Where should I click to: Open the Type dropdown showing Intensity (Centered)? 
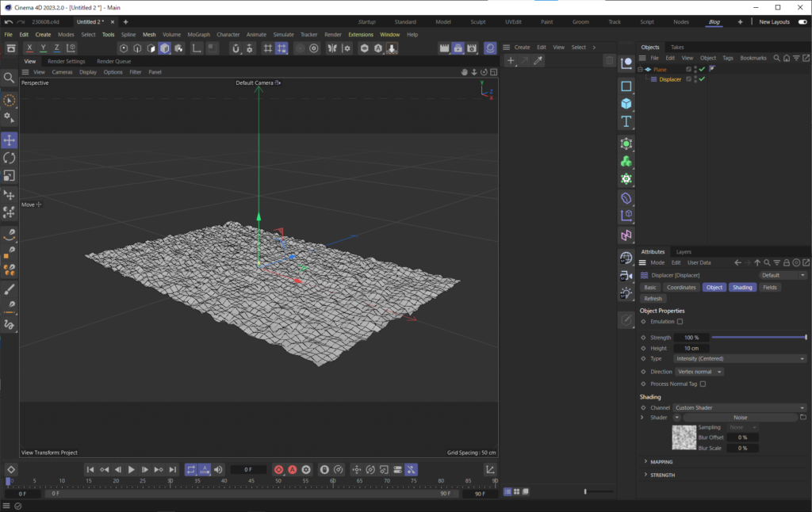739,358
